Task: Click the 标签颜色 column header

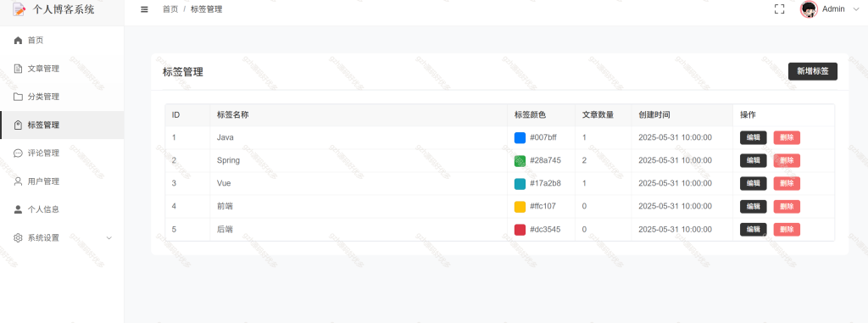Action: [541, 115]
